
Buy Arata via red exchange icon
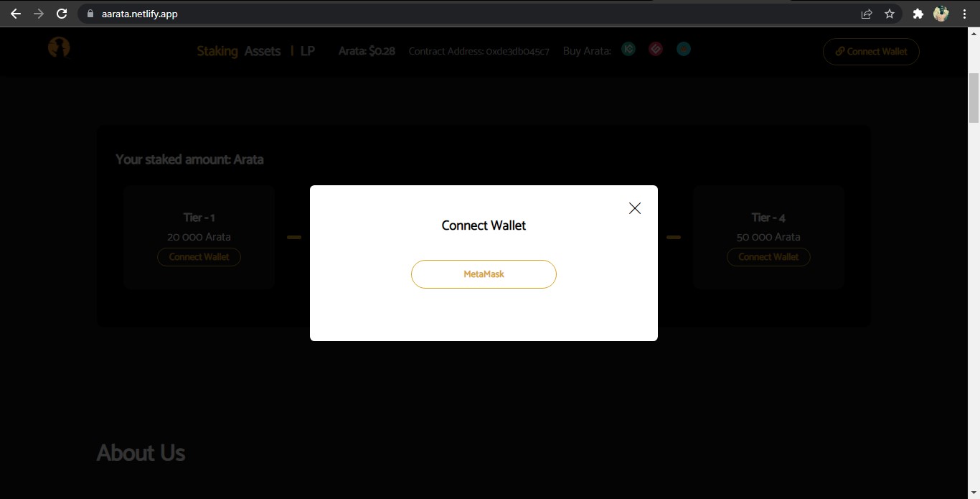click(656, 49)
